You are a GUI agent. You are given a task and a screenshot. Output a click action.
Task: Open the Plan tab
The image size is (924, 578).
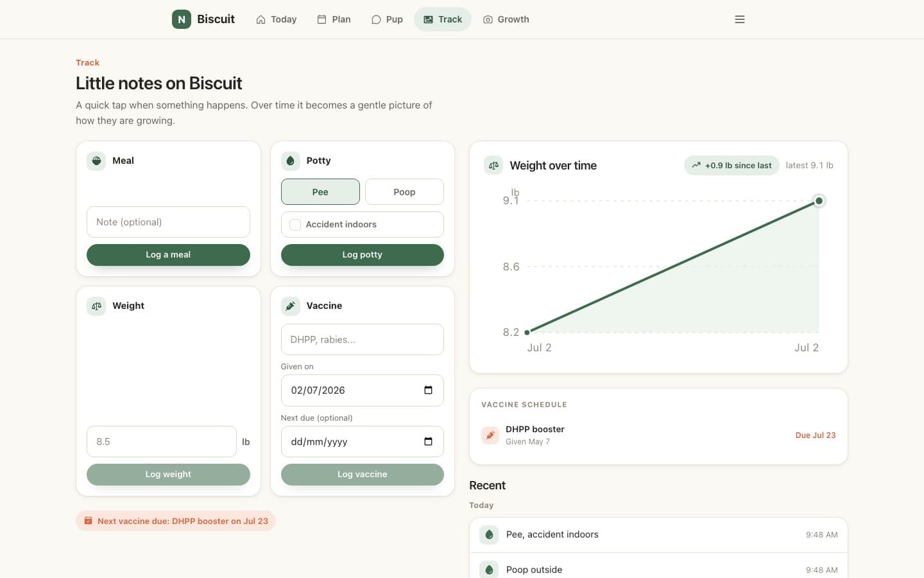(334, 19)
